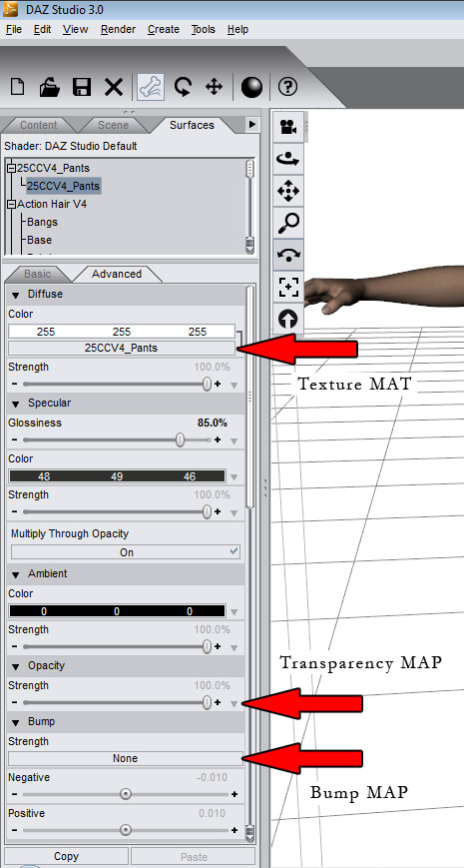Collapse the 25CCV4_Pants root tree node
The image size is (464, 868).
click(x=12, y=168)
